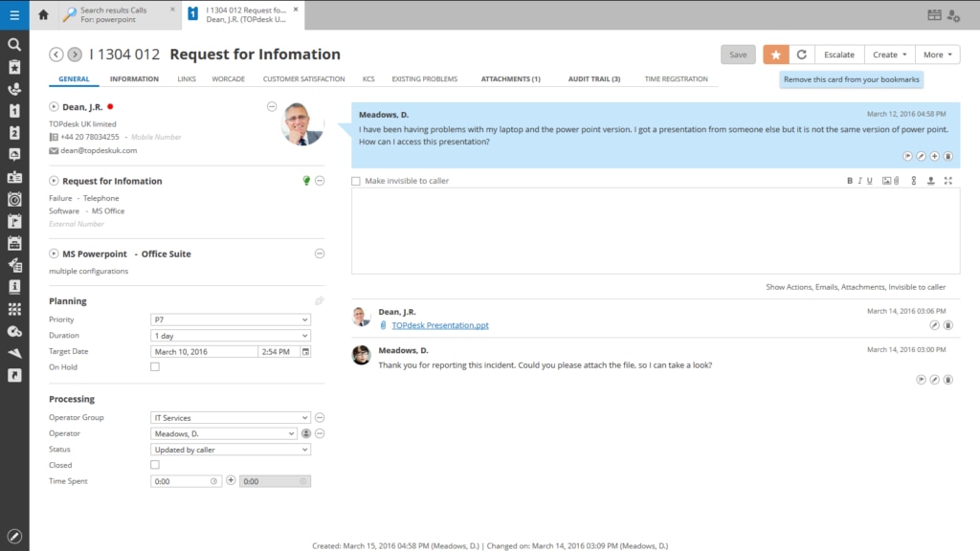Open user settings icon at top right
The image size is (980, 551).
954,15
